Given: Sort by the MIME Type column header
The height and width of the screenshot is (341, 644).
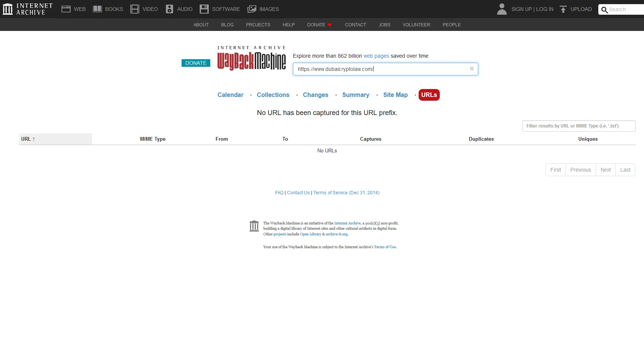Looking at the screenshot, I should 153,139.
